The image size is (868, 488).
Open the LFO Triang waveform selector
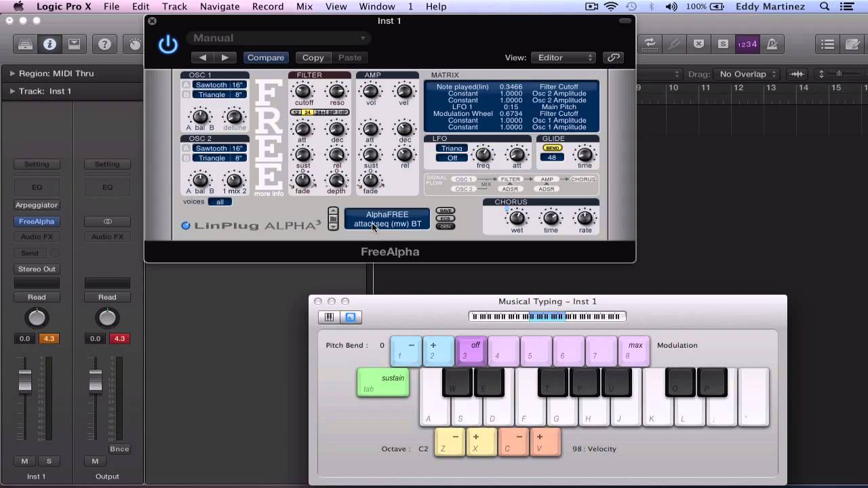tap(452, 148)
